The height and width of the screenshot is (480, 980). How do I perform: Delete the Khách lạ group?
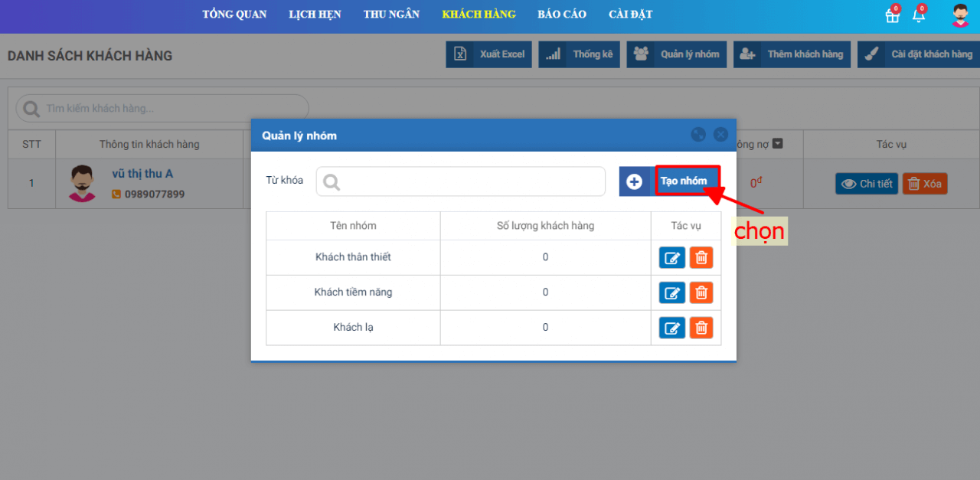coord(701,328)
